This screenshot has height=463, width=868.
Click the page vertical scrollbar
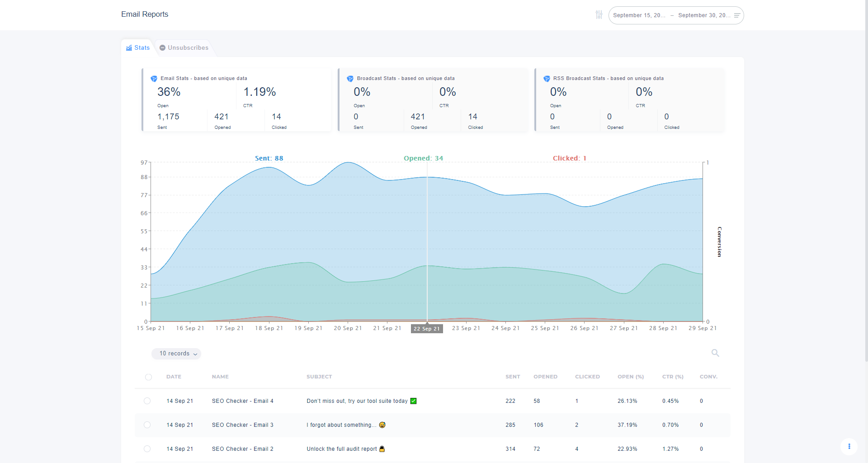[x=866, y=181]
